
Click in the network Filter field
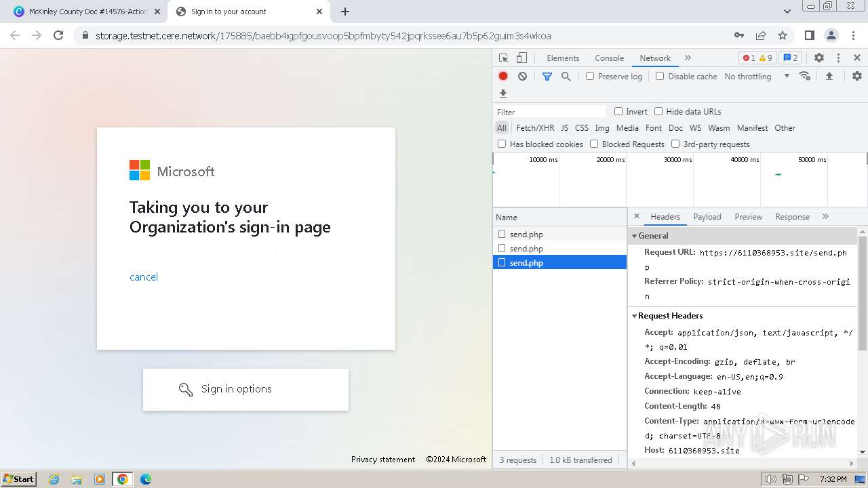click(550, 112)
